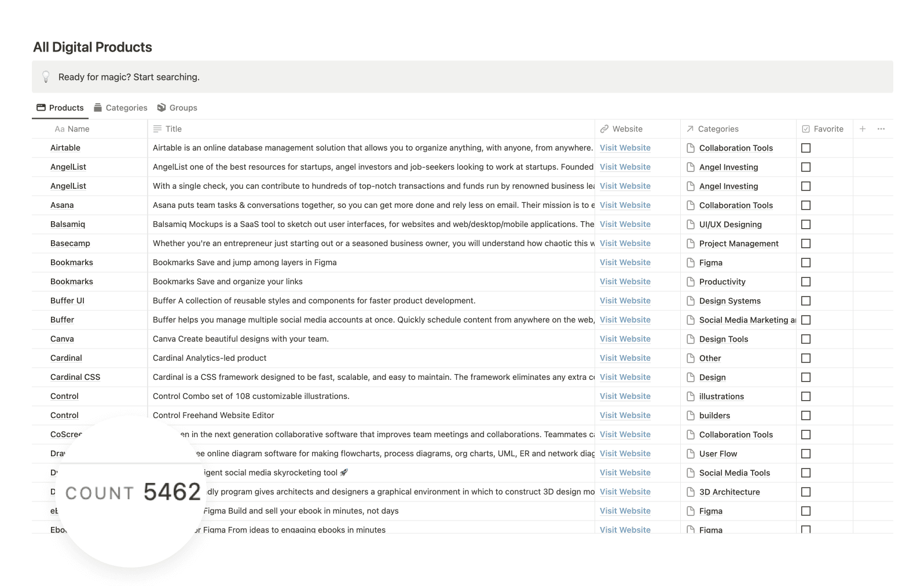Click the page icon beside User Flow
924x586 pixels.
tap(690, 454)
